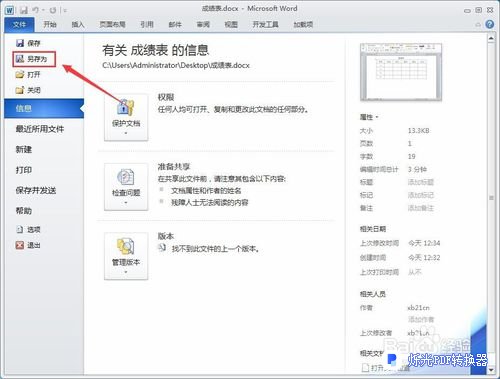Click the 13.3KB size value
Screen dimensions: 500x379
point(418,130)
